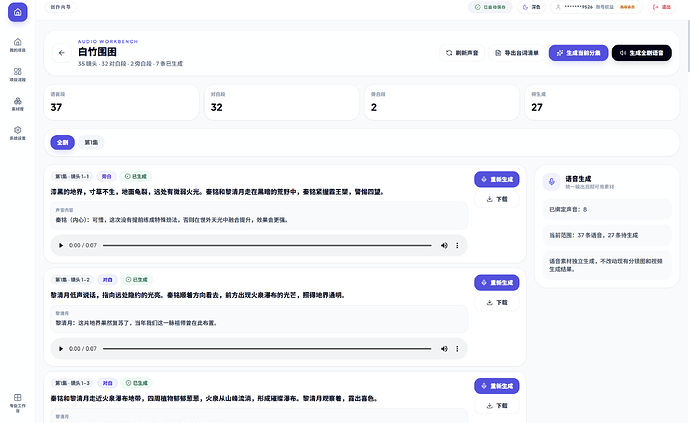Viewport: 690px width, 423px height.
Task: Click the microphone icon in the 语音生成 panel
Action: click(551, 182)
